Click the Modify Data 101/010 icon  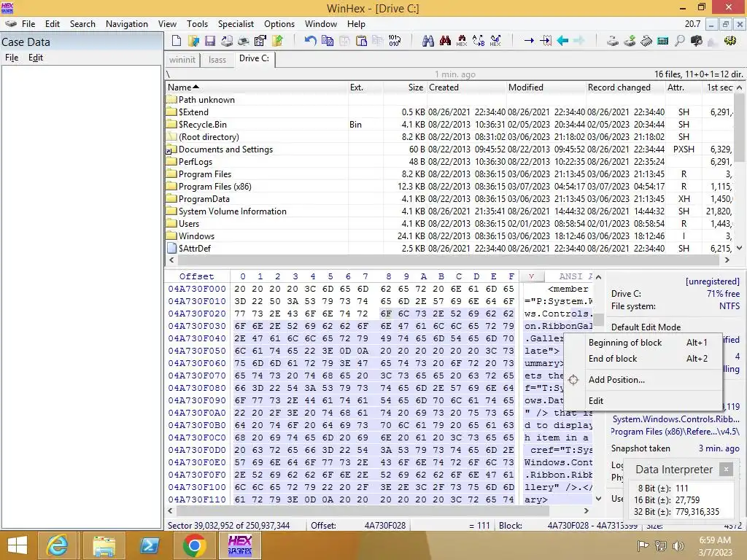tap(395, 41)
